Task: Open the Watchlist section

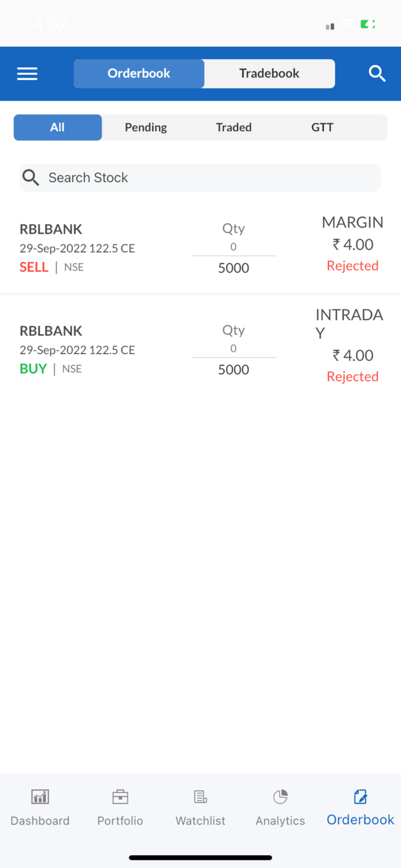Action: pyautogui.click(x=200, y=806)
